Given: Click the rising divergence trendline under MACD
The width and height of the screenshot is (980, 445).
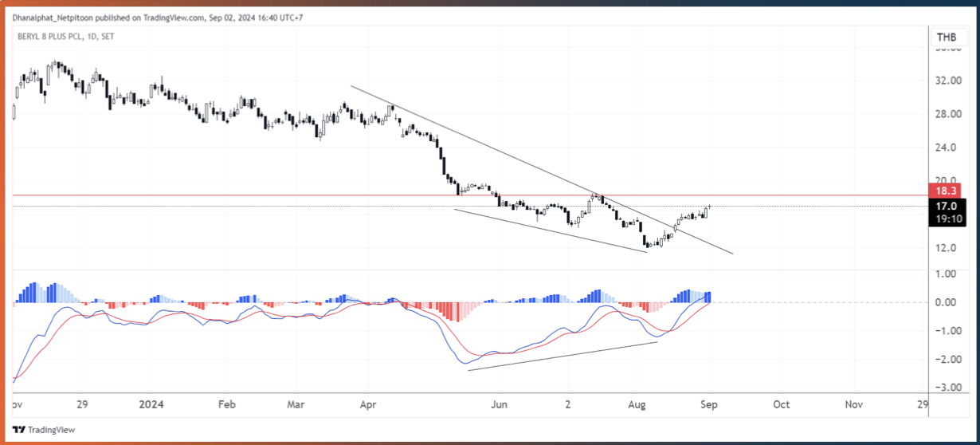Looking at the screenshot, I should point(562,356).
